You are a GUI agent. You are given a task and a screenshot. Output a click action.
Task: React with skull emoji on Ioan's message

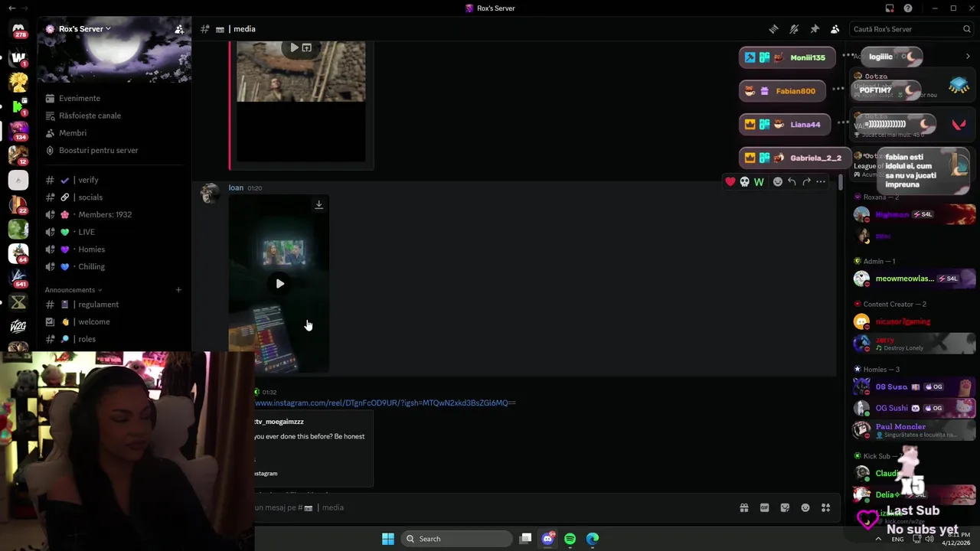pos(744,181)
